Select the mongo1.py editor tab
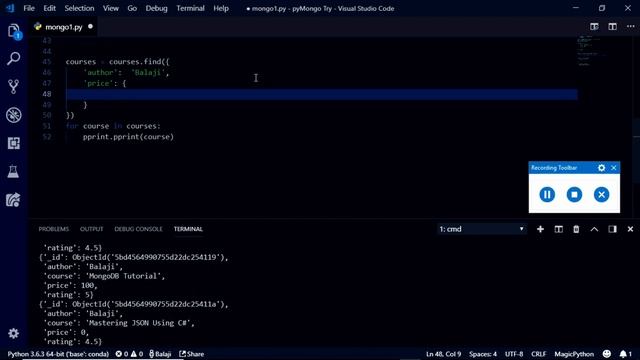This screenshot has width=640, height=360. (63, 27)
